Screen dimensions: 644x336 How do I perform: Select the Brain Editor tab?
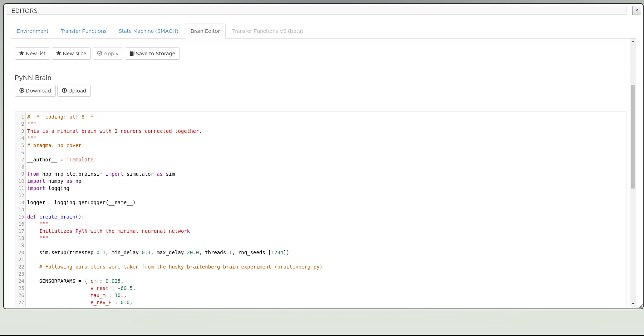[205, 31]
